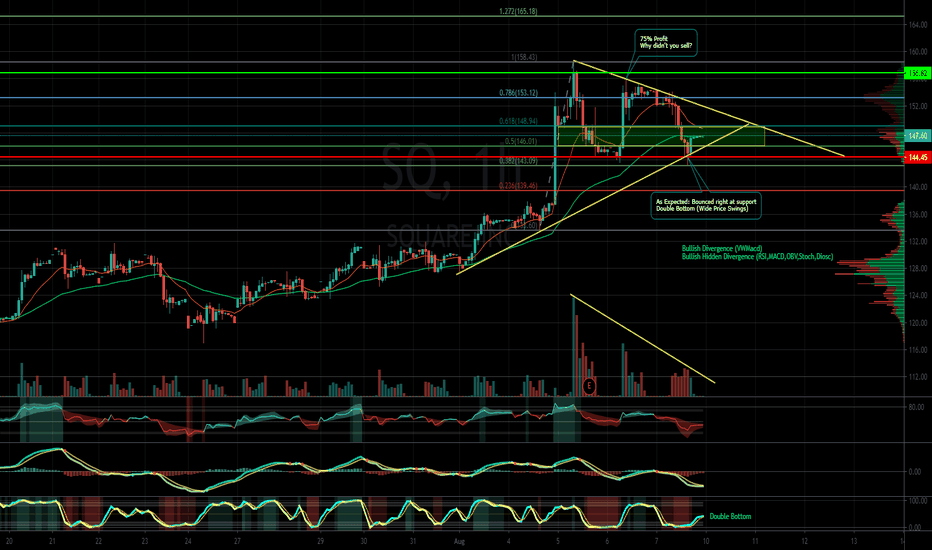Click the 128.00 price axis label

point(918,269)
